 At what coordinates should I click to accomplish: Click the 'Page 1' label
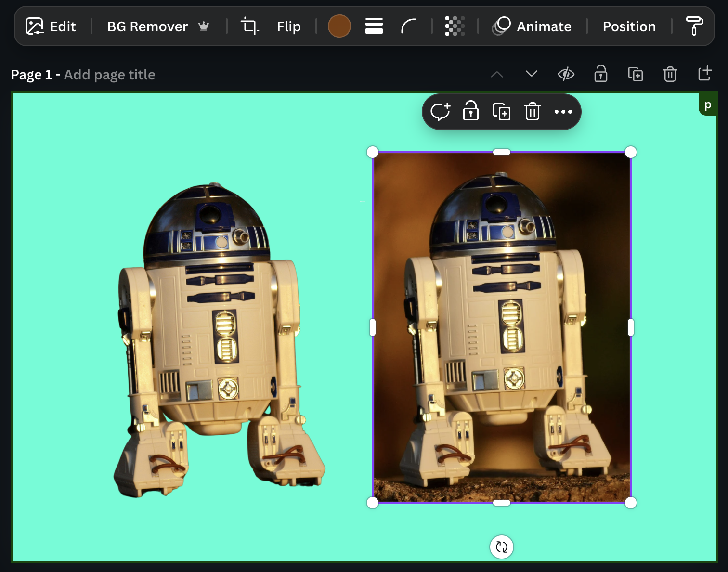pos(31,75)
